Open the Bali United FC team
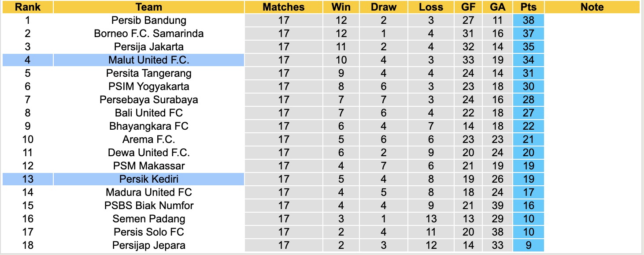This screenshot has width=644, height=255. [149, 113]
